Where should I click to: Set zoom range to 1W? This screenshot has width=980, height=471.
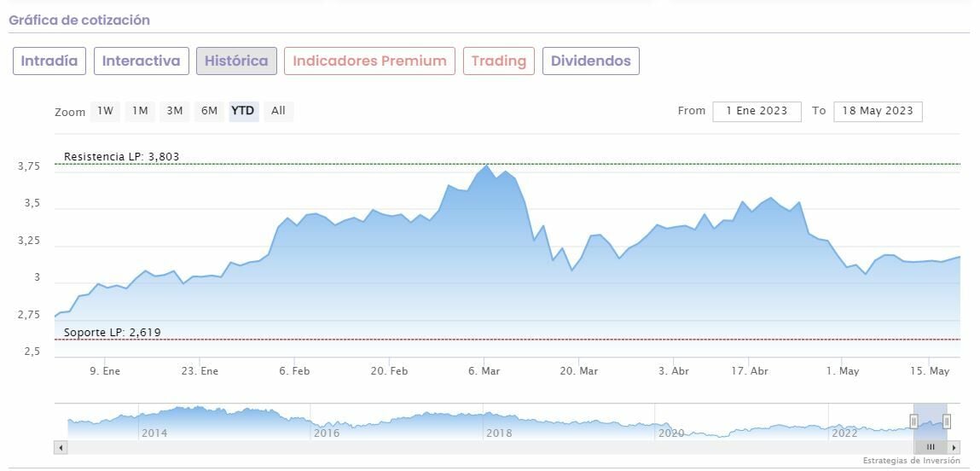coord(105,111)
